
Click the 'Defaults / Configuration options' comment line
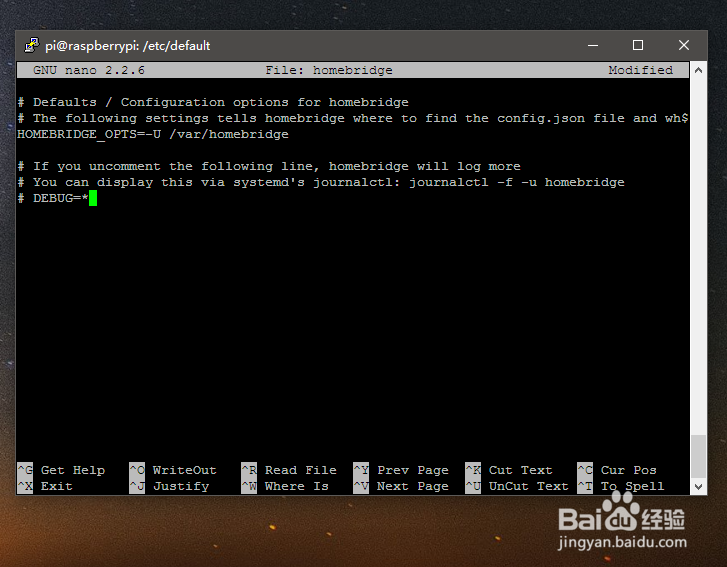tap(213, 102)
